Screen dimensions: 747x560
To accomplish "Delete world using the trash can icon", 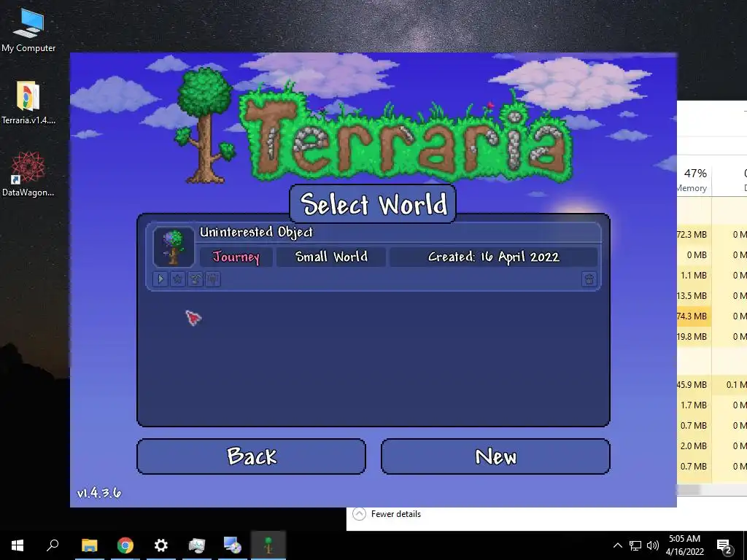I will (589, 279).
